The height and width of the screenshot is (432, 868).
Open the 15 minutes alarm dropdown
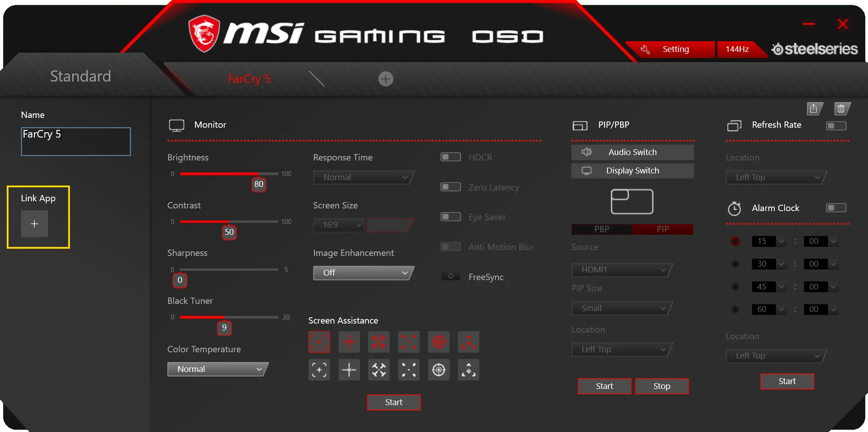coord(769,241)
